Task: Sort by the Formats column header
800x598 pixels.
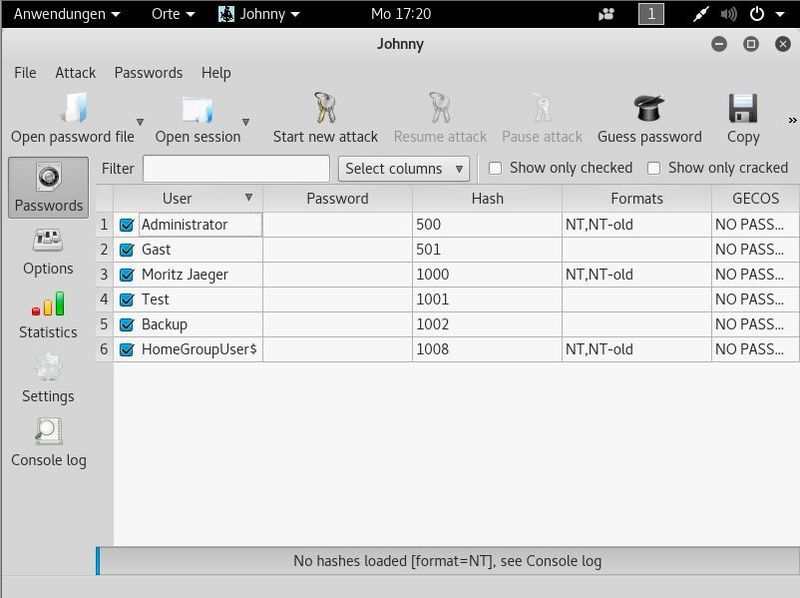Action: click(637, 198)
